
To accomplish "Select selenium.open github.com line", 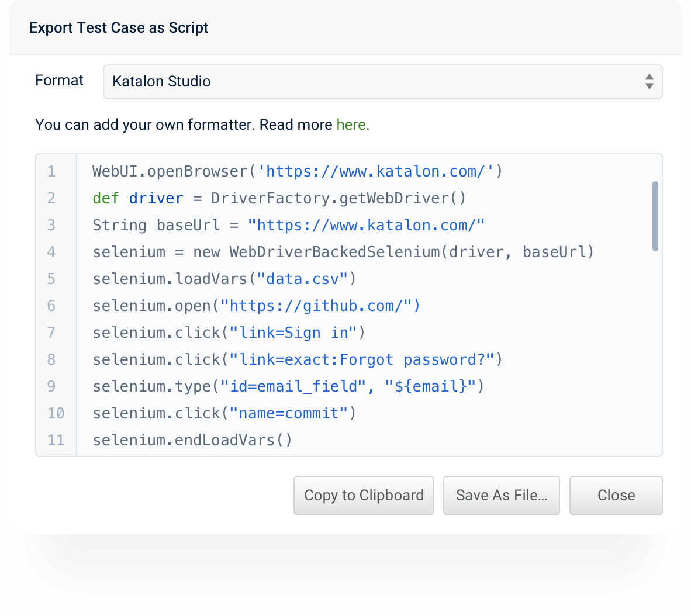I will pyautogui.click(x=257, y=306).
